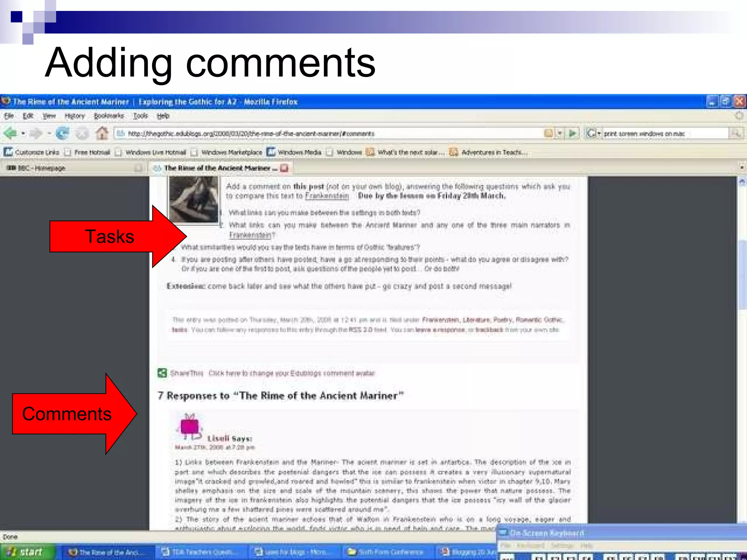Screen dimensions: 747x560
Task: Stop loading with the Stop icon
Action: coord(82,134)
